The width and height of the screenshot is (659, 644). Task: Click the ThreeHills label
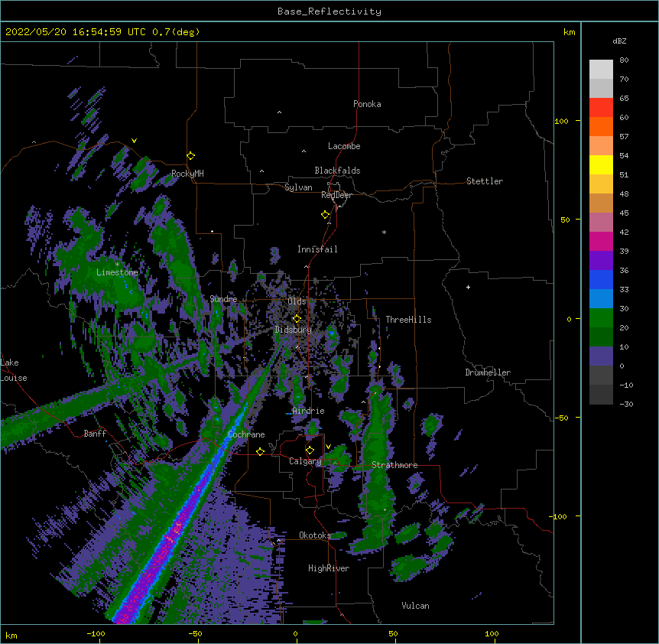(408, 320)
